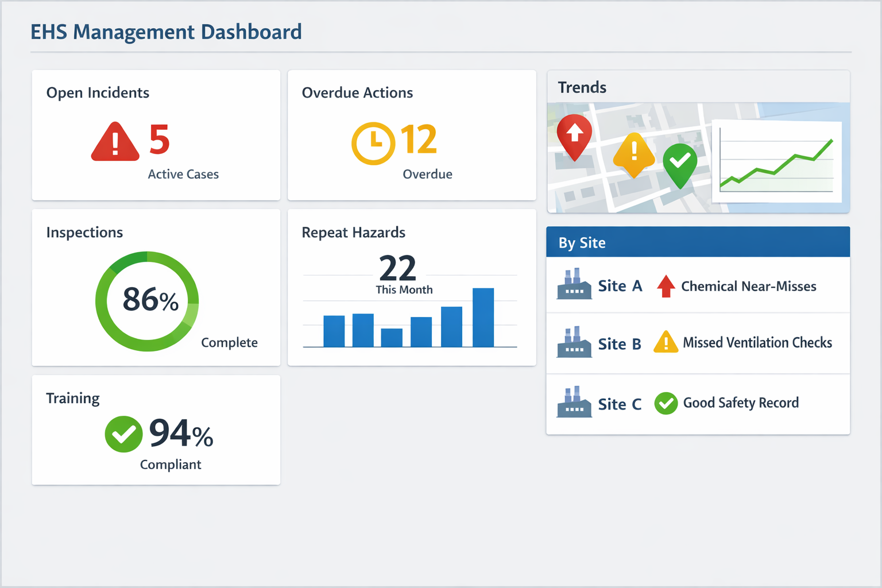The height and width of the screenshot is (588, 882).
Task: Open the Trends panel title
Action: (582, 87)
